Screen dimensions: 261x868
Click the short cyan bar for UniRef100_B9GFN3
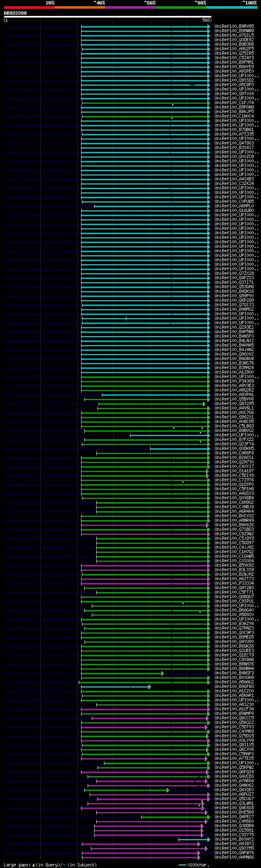116,687
